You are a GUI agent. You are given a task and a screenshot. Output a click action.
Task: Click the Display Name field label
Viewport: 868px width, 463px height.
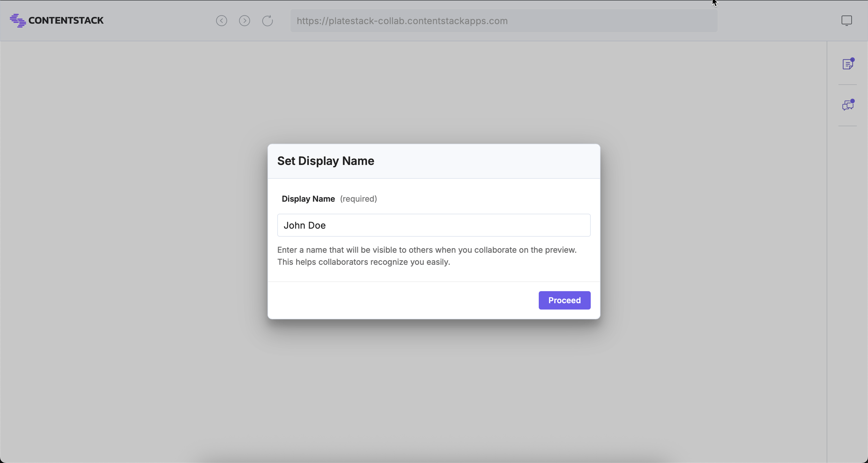308,199
